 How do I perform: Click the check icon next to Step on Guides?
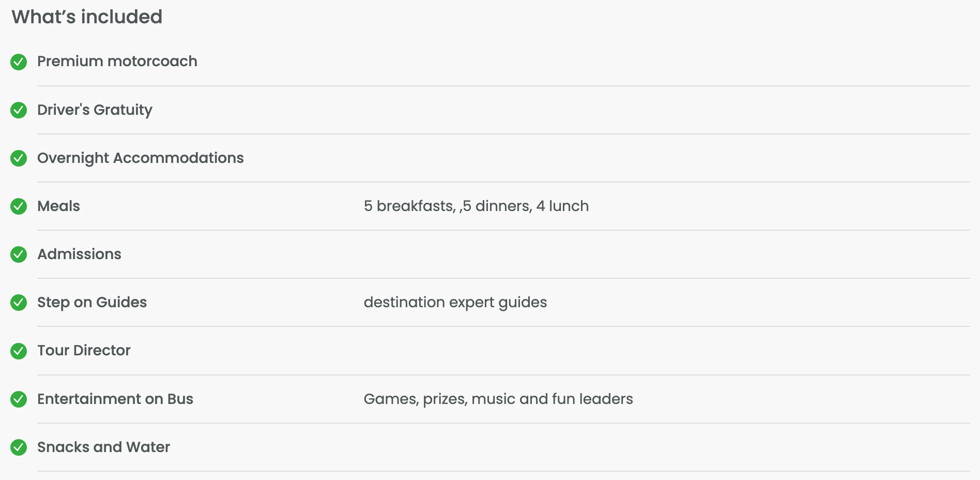(19, 303)
